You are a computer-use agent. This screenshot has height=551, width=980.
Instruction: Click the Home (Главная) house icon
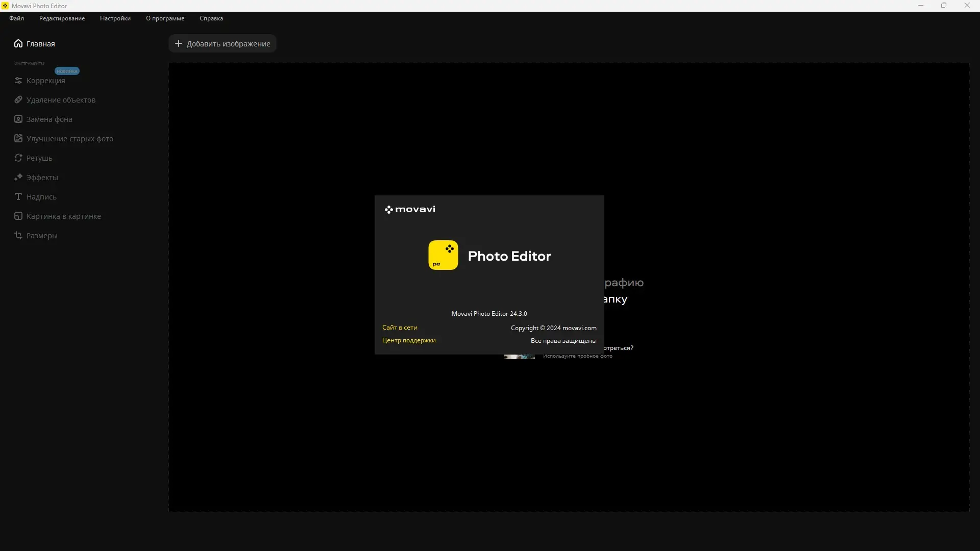(x=18, y=43)
